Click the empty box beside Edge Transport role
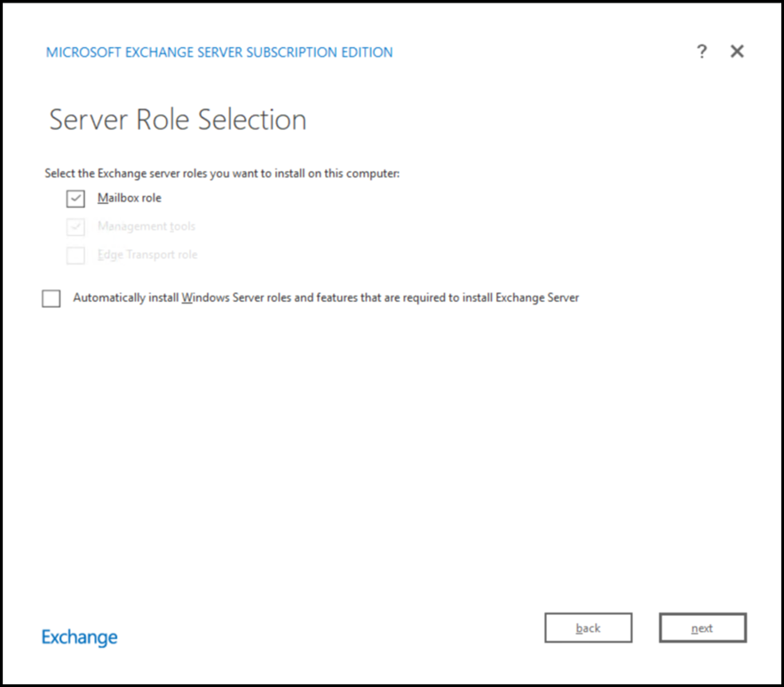The image size is (784, 687). pyautogui.click(x=75, y=256)
